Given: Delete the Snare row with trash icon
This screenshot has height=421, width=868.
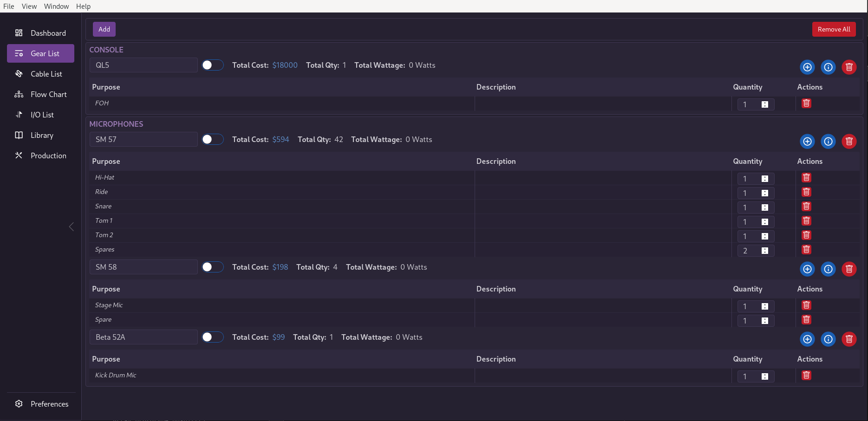Looking at the screenshot, I should [806, 207].
